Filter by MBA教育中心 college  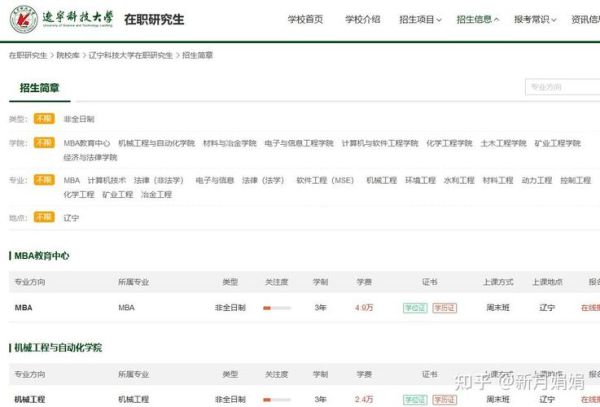point(87,143)
